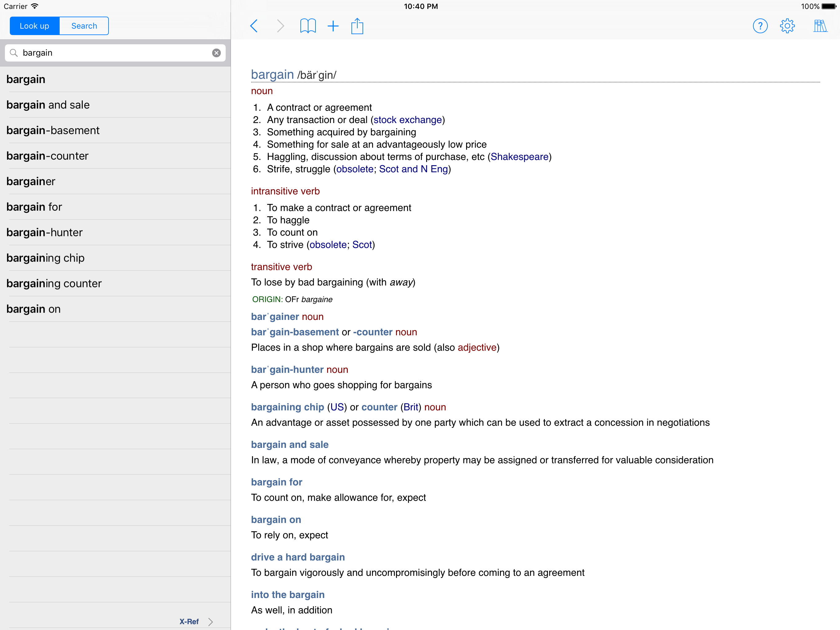Select 'bargain on' in the list
This screenshot has height=630, width=840.
tap(34, 309)
